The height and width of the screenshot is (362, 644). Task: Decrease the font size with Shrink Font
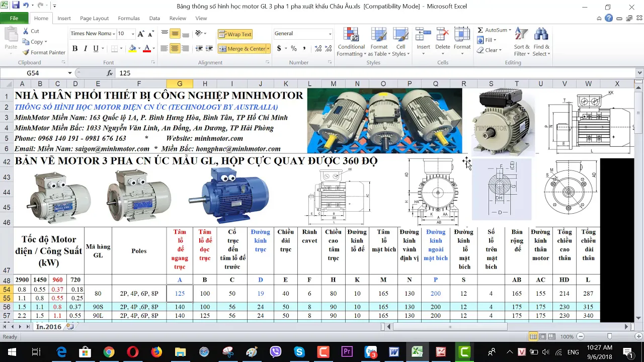151,34
